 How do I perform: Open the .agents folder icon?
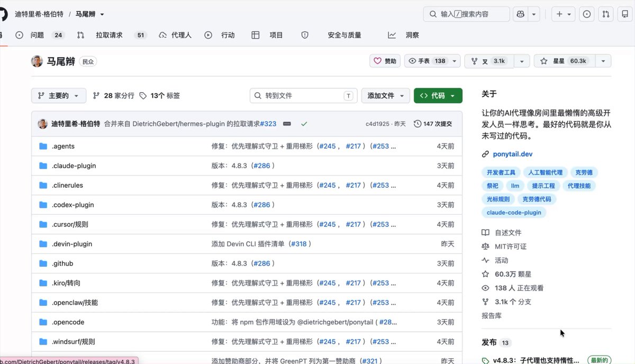tap(43, 146)
